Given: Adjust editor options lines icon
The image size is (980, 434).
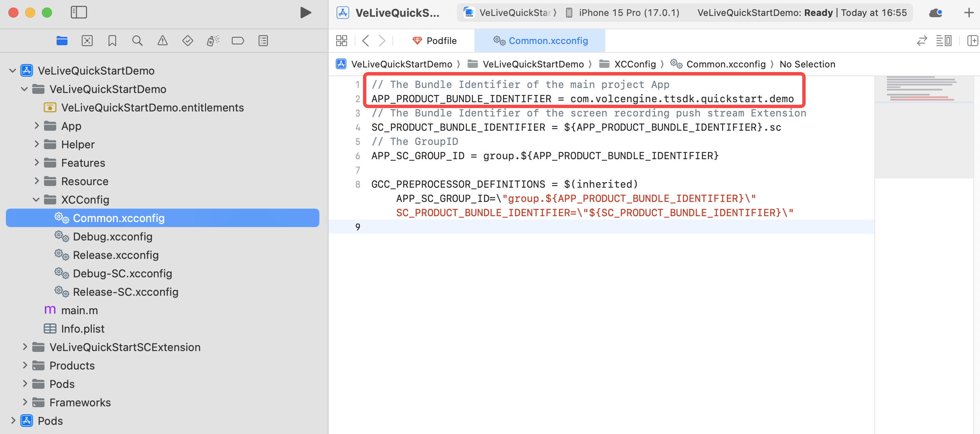Looking at the screenshot, I should [944, 41].
